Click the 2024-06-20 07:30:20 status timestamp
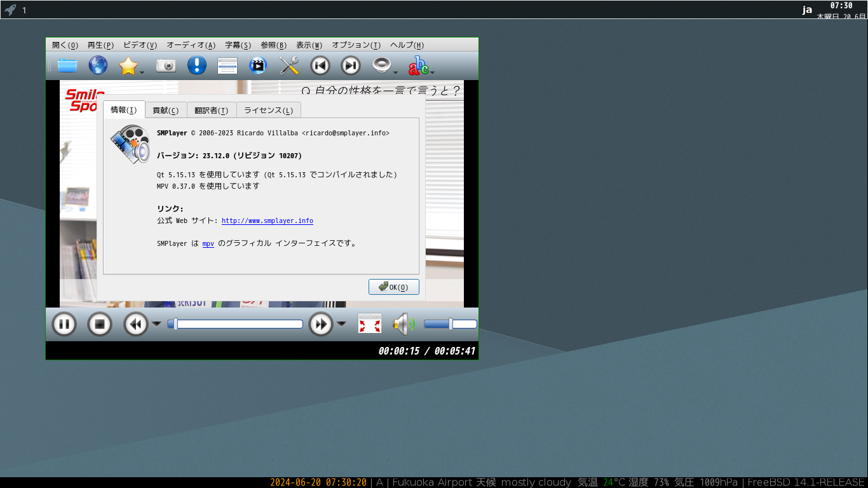Viewport: 868px width, 488px height. tap(318, 482)
